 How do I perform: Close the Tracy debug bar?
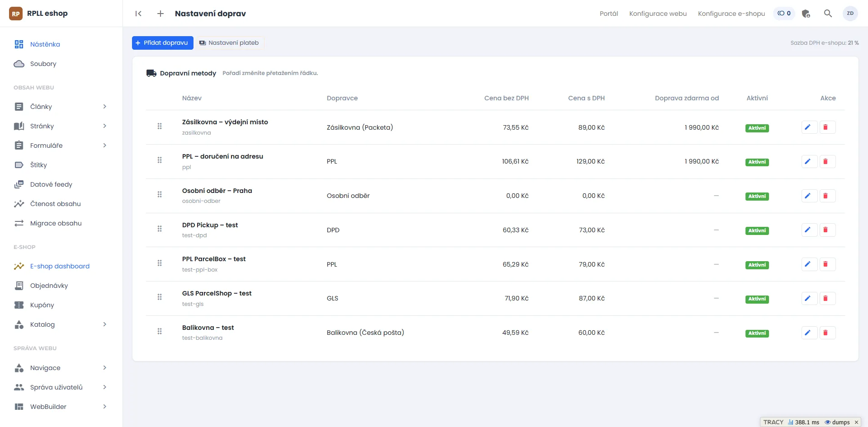[856, 422]
